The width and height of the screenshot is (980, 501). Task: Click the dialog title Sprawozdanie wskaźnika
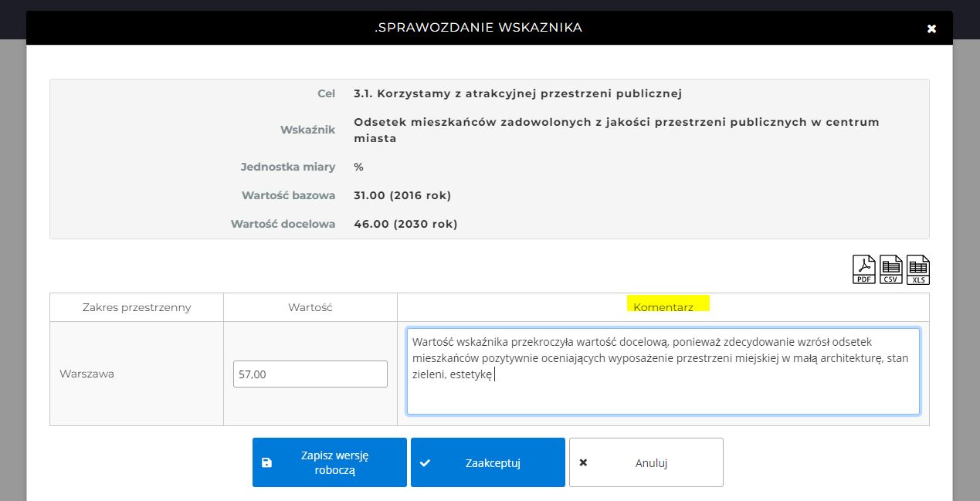click(478, 28)
